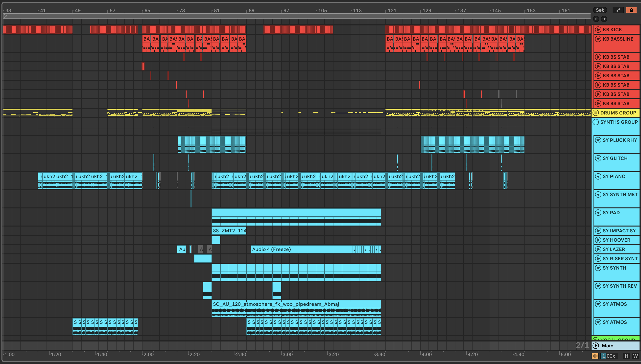Unfold the SY LAZER track
The height and width of the screenshot is (364, 641).
click(598, 249)
